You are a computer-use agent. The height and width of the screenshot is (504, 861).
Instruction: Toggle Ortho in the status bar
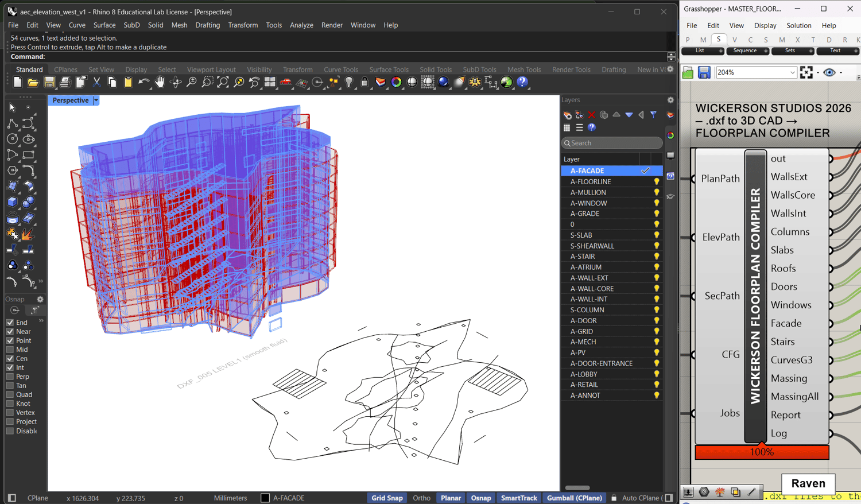(x=421, y=498)
